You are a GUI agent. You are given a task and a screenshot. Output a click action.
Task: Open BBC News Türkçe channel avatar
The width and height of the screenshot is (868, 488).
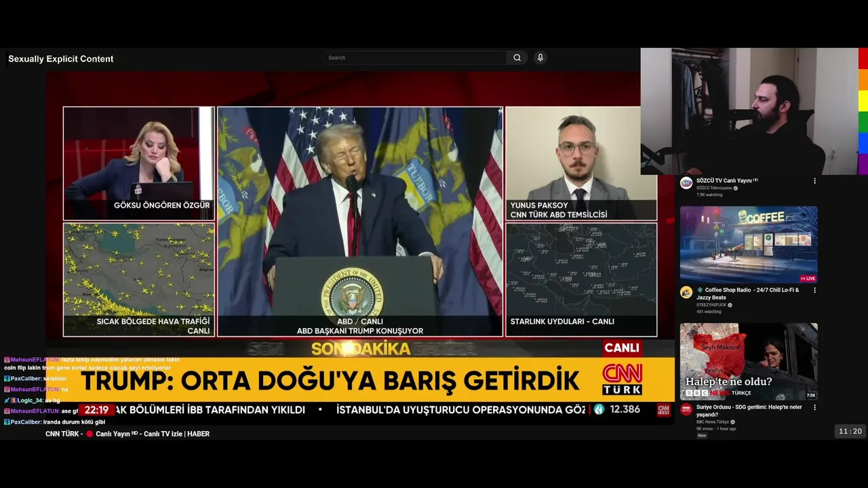point(686,409)
